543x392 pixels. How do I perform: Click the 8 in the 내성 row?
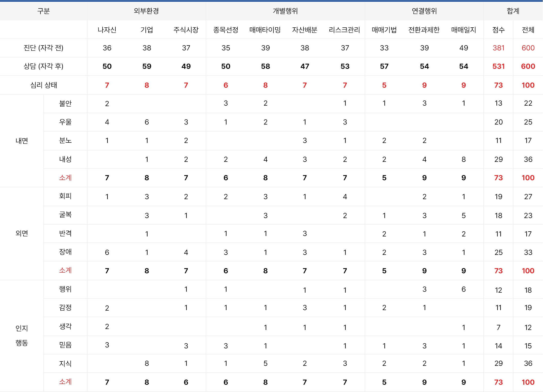click(x=463, y=159)
